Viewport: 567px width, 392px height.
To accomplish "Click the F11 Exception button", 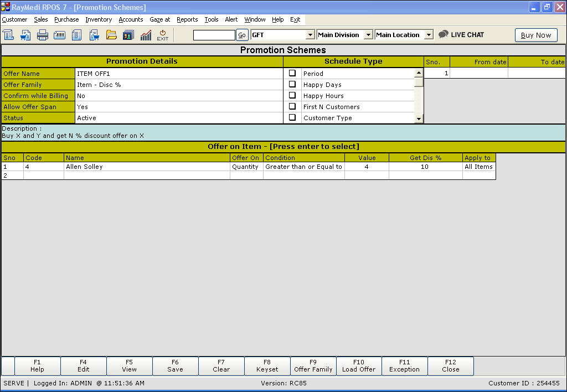I will click(x=404, y=365).
